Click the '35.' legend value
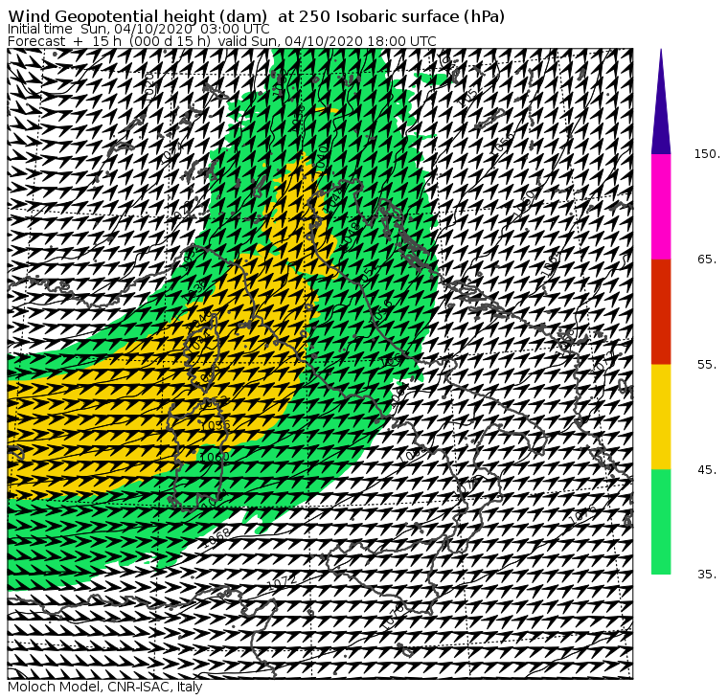Image resolution: width=728 pixels, height=700 pixels. pos(707,575)
